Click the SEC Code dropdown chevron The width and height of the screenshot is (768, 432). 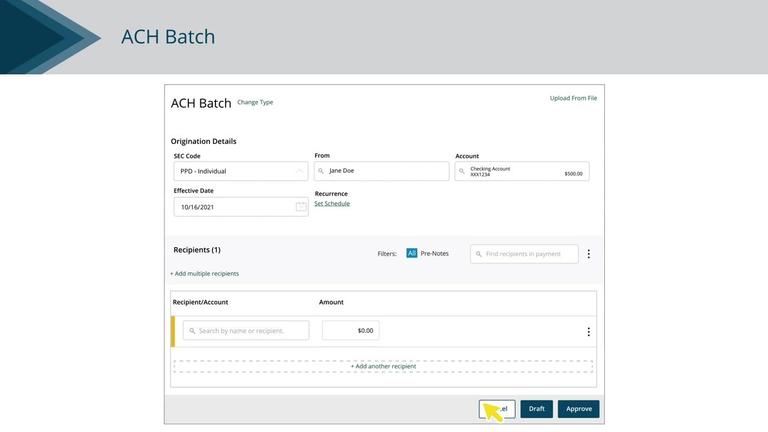point(299,171)
